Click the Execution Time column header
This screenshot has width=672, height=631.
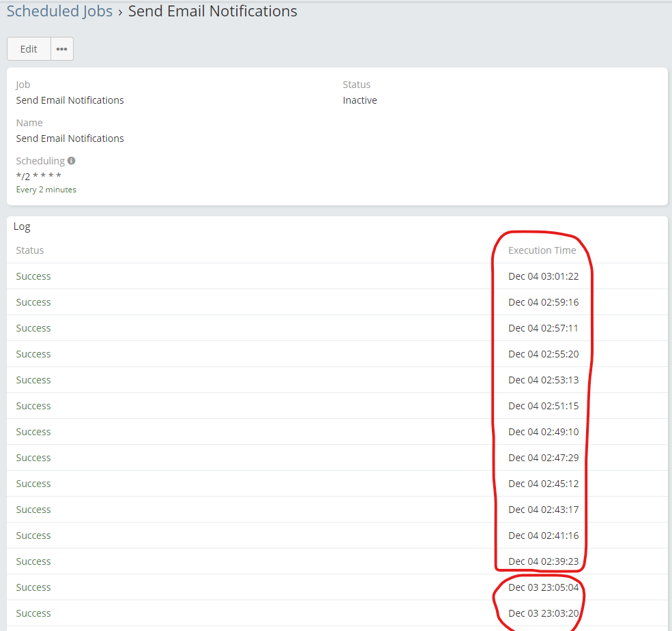(542, 250)
